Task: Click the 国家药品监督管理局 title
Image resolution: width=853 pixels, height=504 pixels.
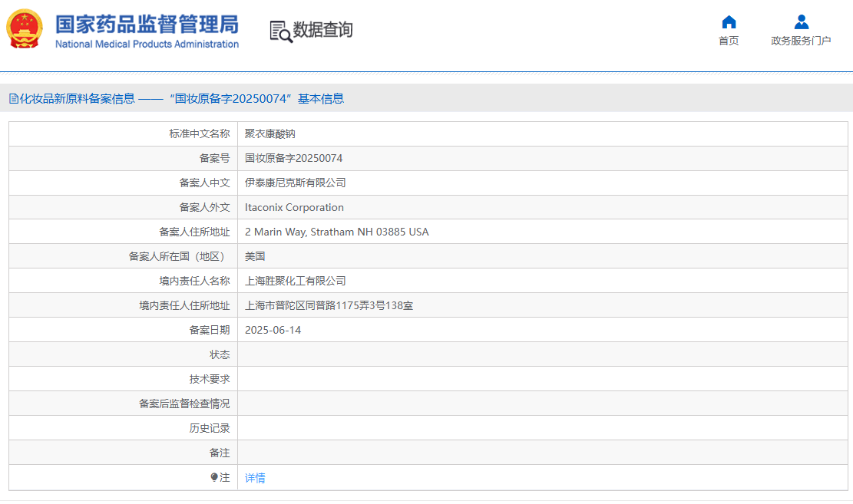Action: tap(147, 25)
